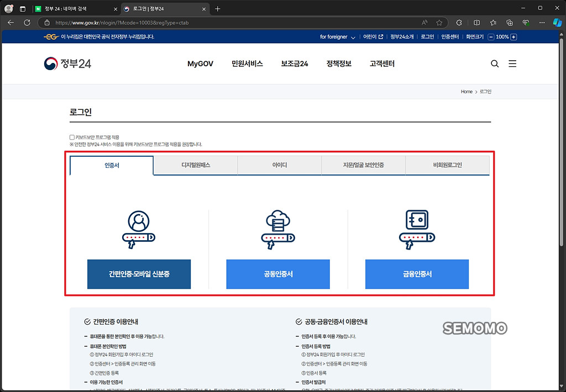The height and width of the screenshot is (392, 566).
Task: Open browser essentials heart icon
Action: [526, 22]
